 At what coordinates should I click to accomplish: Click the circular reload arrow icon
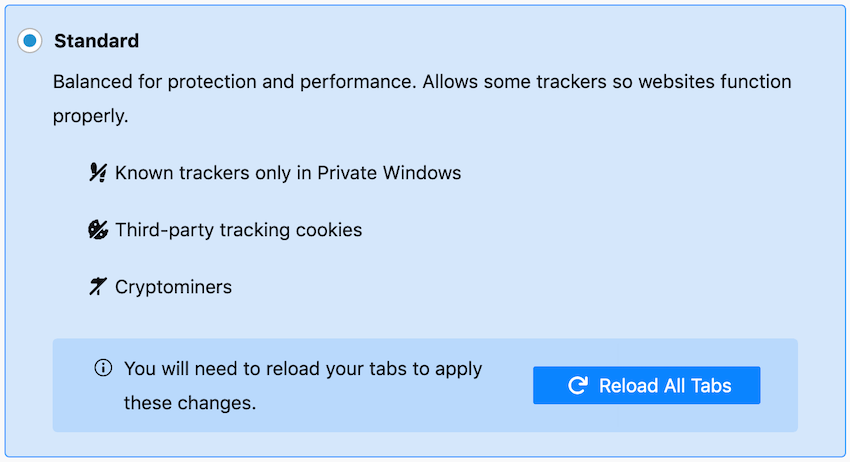click(x=577, y=385)
